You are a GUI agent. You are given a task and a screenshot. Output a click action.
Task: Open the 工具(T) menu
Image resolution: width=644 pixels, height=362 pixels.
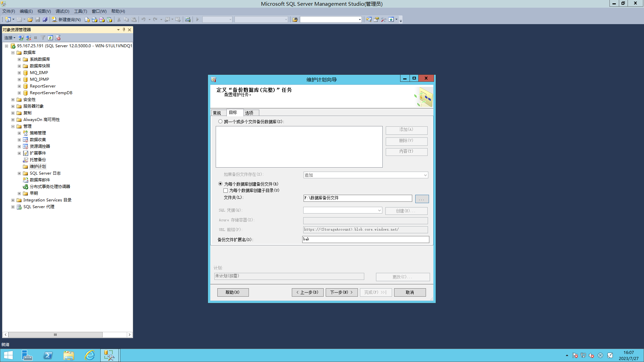click(x=80, y=11)
